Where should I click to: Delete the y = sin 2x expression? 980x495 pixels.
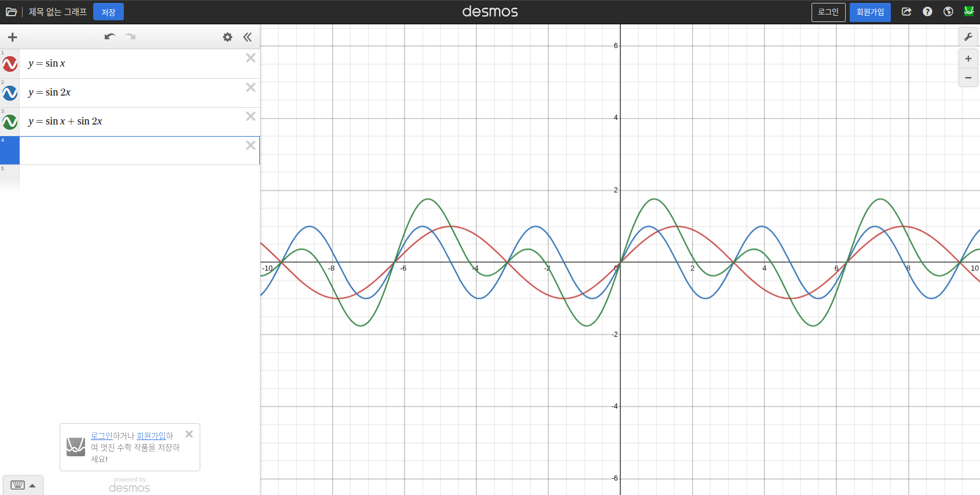251,87
